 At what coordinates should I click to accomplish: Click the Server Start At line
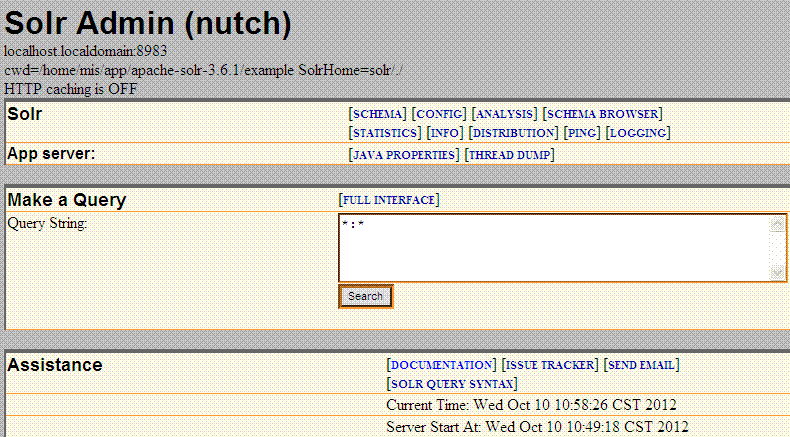point(537,426)
